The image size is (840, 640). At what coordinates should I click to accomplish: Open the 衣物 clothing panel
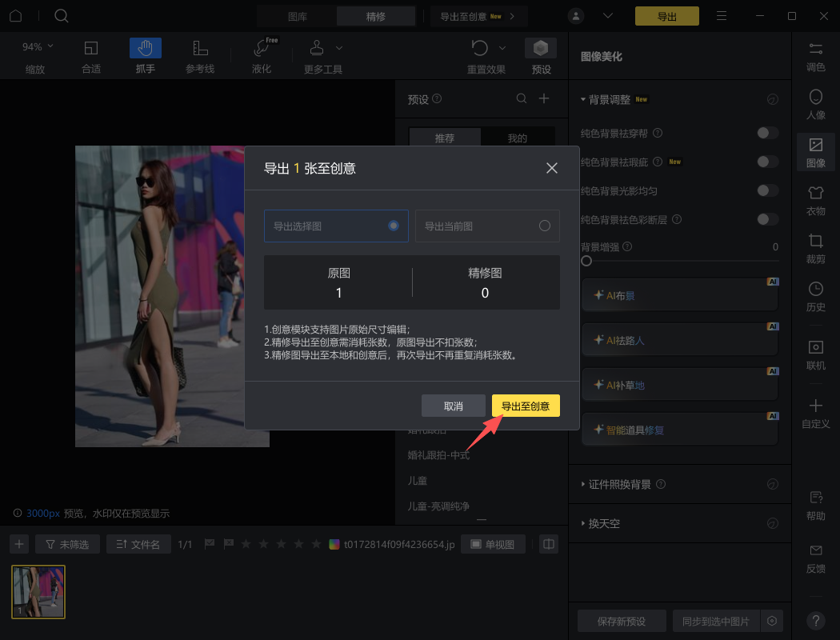[815, 200]
